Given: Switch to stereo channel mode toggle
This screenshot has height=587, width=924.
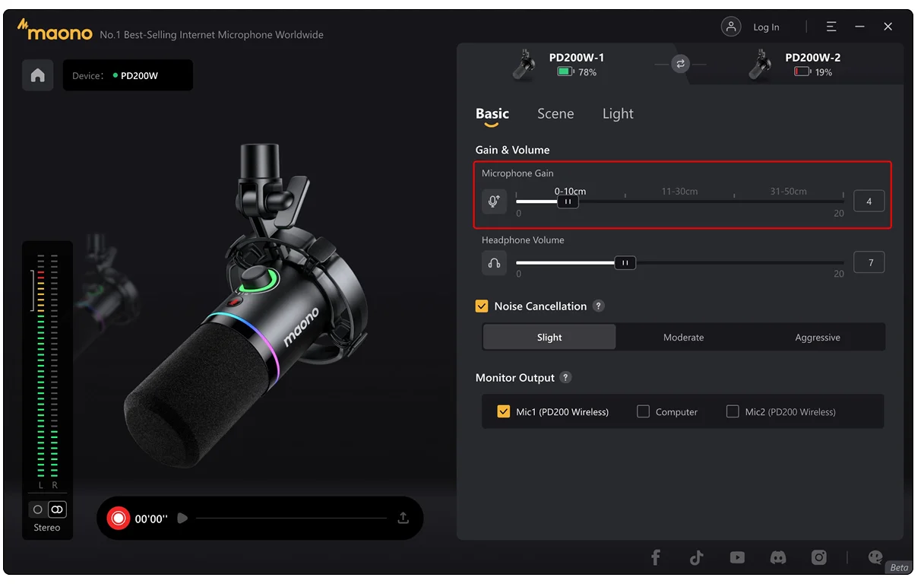Looking at the screenshot, I should click(57, 509).
